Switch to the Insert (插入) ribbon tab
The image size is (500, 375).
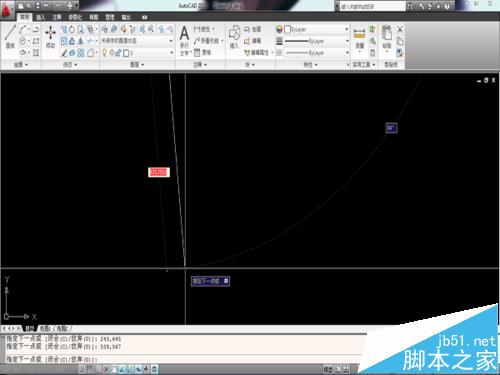[x=41, y=17]
